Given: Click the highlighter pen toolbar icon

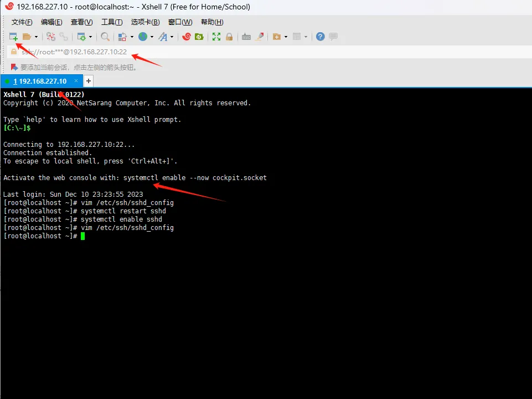Looking at the screenshot, I should [260, 37].
